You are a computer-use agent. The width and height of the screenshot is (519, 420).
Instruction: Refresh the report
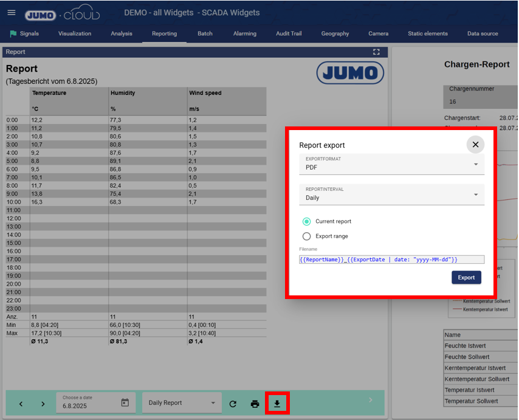click(233, 404)
